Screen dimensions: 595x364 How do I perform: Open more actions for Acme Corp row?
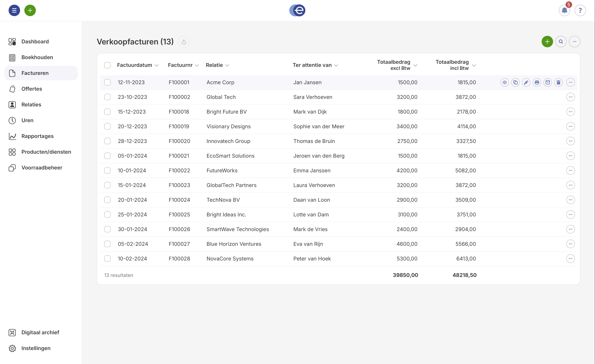pos(570,82)
